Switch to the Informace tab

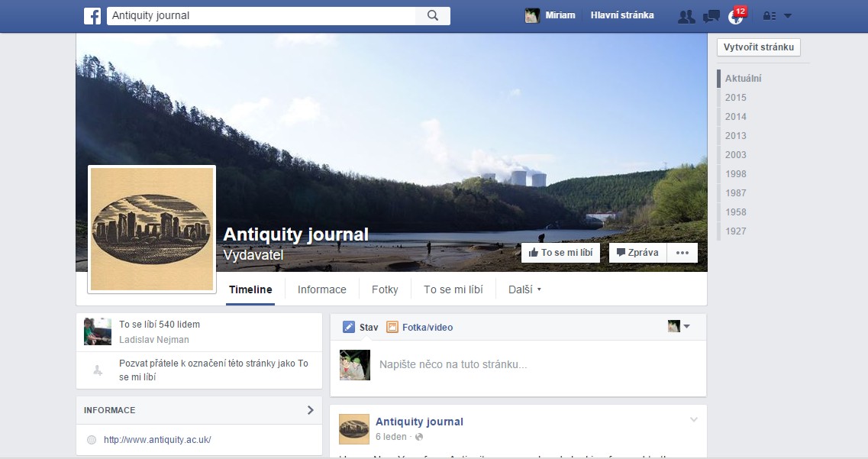point(321,289)
